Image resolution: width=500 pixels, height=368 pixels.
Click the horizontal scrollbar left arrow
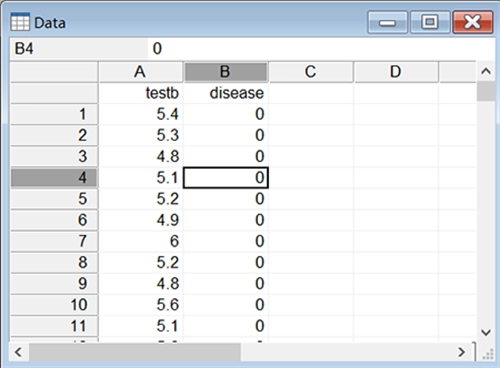click(x=19, y=352)
